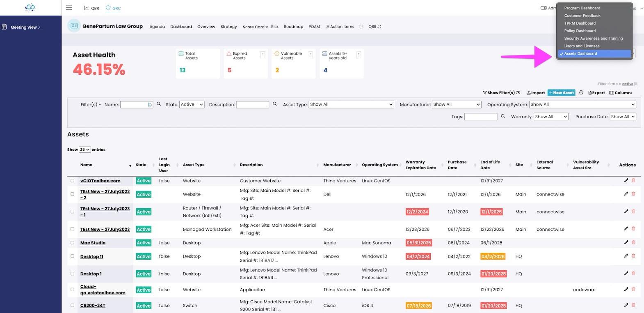This screenshot has width=644, height=313.
Task: Click the print icon next to New Asset
Action: (581, 93)
